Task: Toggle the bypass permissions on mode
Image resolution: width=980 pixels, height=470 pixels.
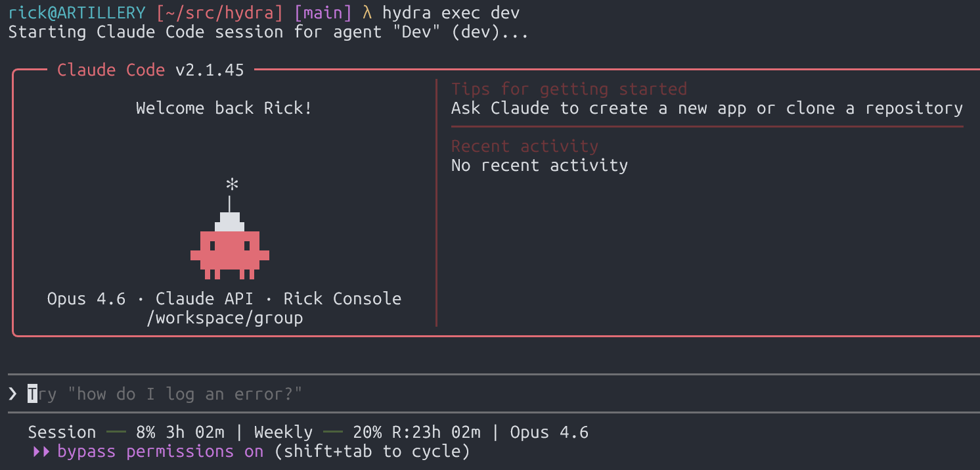Action: pyautogui.click(x=160, y=452)
